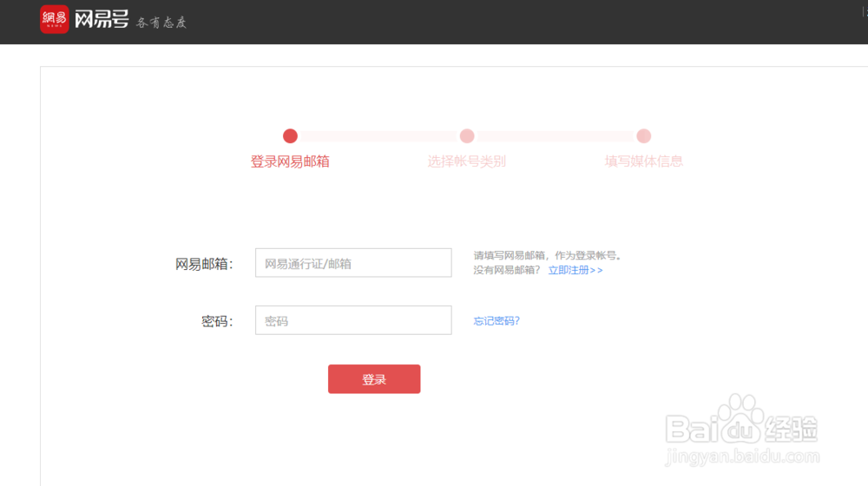Click the third step circle 填写媒体信息
This screenshot has width=868, height=486.
(643, 135)
